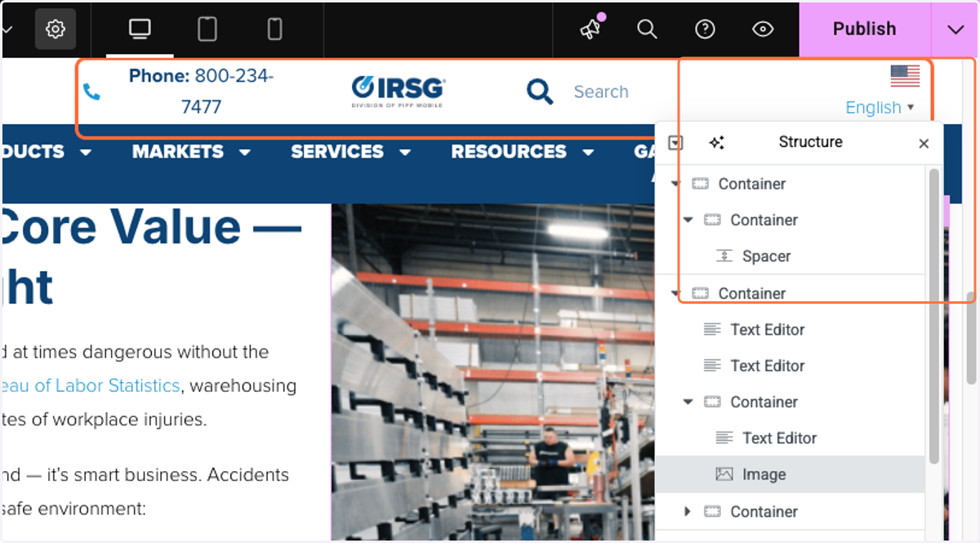This screenshot has width=980, height=543.
Task: Select the warehouse image on canvas
Action: point(492,372)
